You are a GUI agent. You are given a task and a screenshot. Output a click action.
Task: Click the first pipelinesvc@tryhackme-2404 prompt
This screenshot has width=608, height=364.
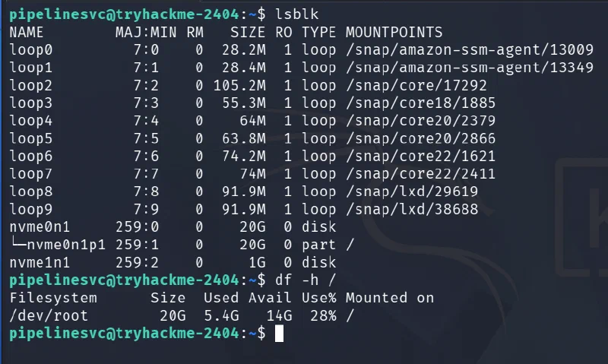tap(124, 14)
